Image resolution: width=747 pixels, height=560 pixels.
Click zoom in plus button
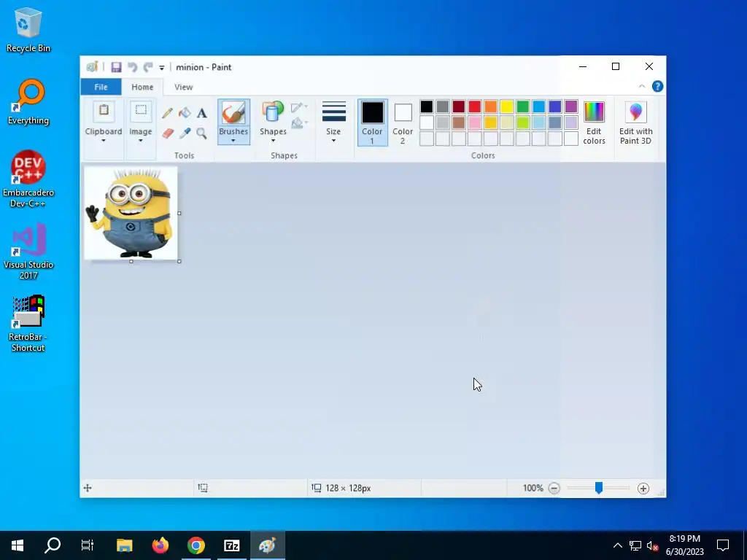(643, 488)
